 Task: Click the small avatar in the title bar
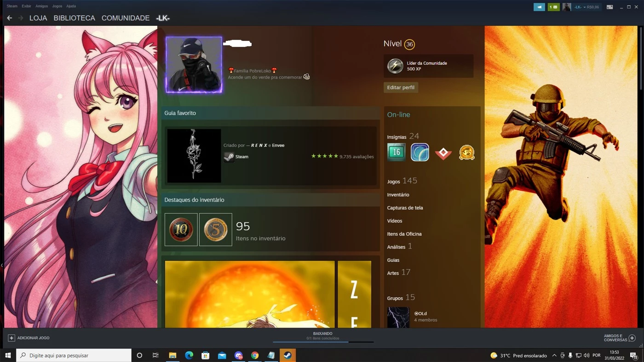(x=567, y=7)
